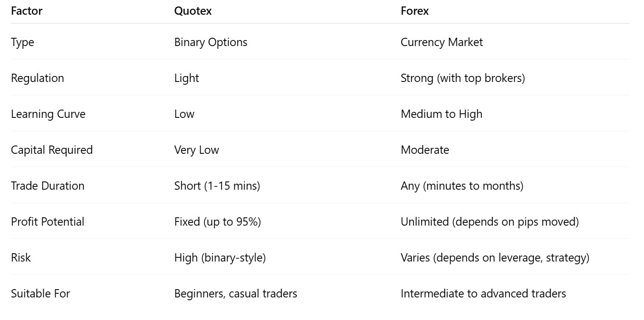Click the Currency Market cell
Image resolution: width=644 pixels, height=320 pixels.
click(442, 42)
